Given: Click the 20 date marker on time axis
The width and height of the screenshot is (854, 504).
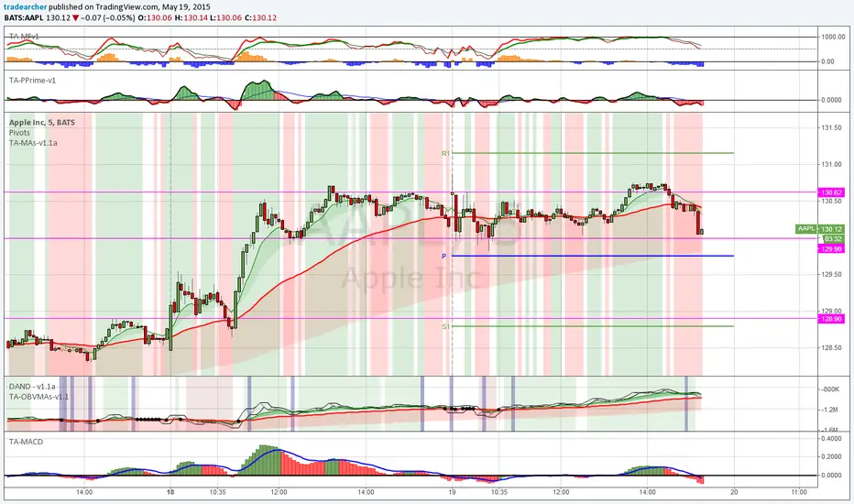Looking at the screenshot, I should click(734, 492).
